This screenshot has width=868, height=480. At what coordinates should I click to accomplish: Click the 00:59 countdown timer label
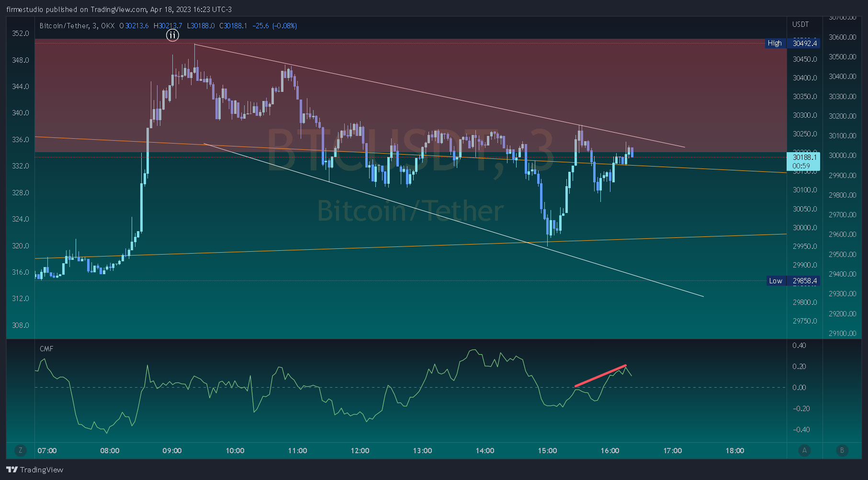point(801,166)
